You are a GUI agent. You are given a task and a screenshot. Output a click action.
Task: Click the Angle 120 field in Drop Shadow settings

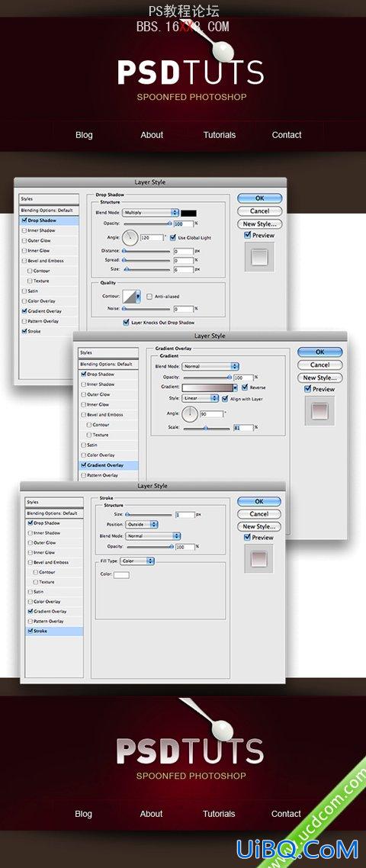[152, 237]
